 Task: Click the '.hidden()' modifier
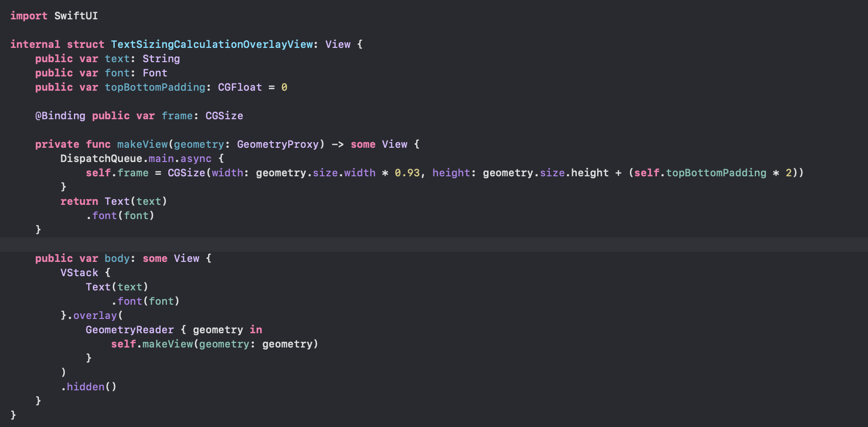(89, 387)
